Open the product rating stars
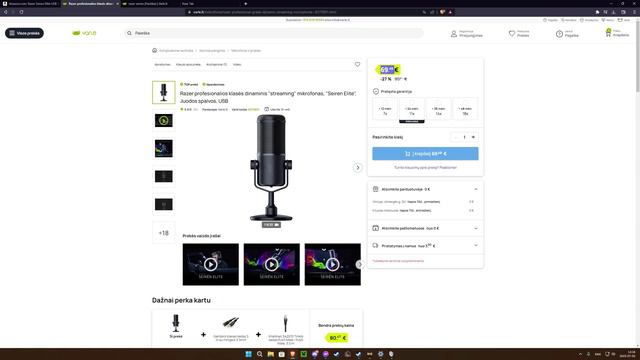 [x=189, y=109]
